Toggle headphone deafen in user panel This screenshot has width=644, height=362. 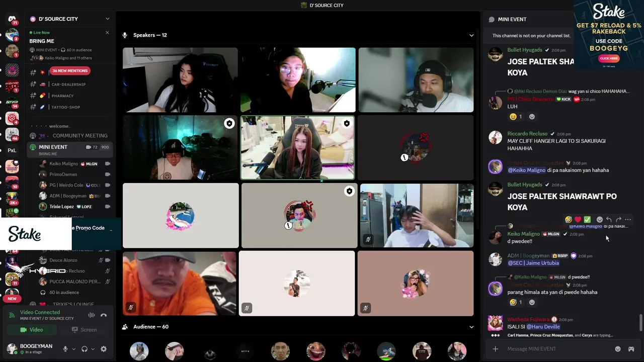click(85, 349)
